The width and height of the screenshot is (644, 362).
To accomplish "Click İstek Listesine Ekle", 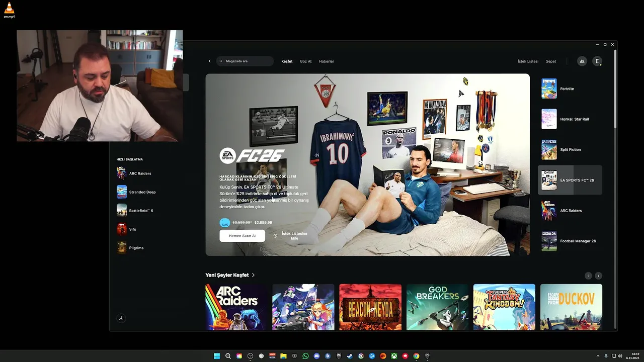I will coord(294,236).
